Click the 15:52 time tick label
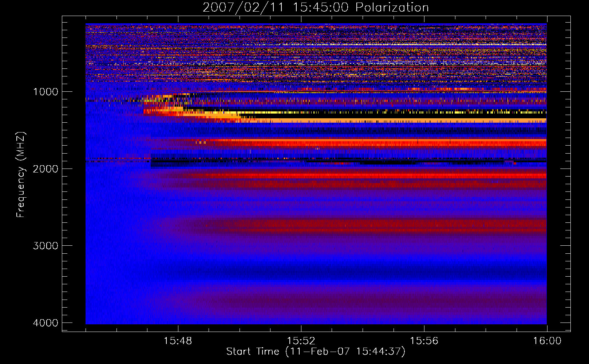The image size is (589, 364). pyautogui.click(x=301, y=341)
